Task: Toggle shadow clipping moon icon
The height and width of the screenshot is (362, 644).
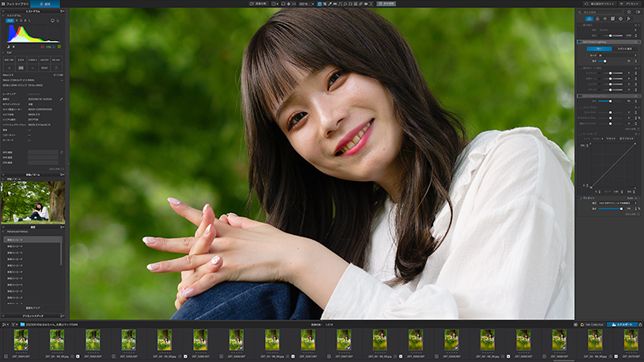Action: (8, 47)
